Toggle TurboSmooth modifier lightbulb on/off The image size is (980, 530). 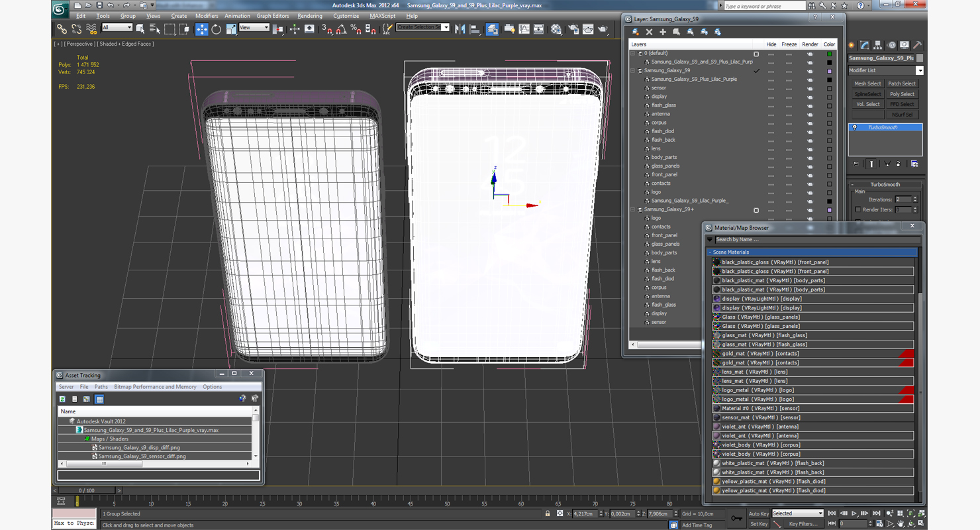(x=854, y=127)
